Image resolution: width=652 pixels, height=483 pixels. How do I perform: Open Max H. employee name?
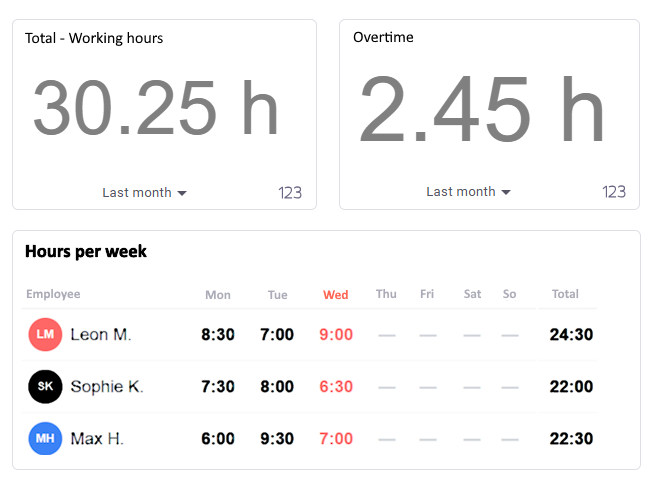[x=97, y=439]
